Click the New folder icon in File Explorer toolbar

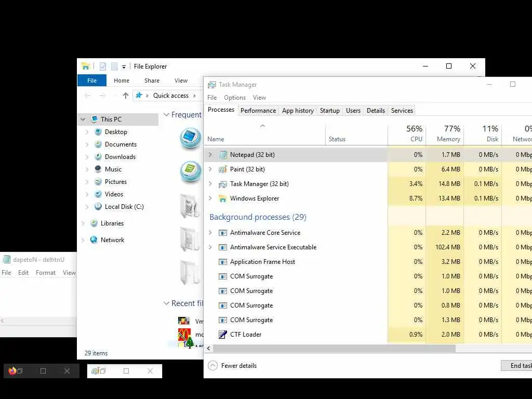tap(115, 66)
